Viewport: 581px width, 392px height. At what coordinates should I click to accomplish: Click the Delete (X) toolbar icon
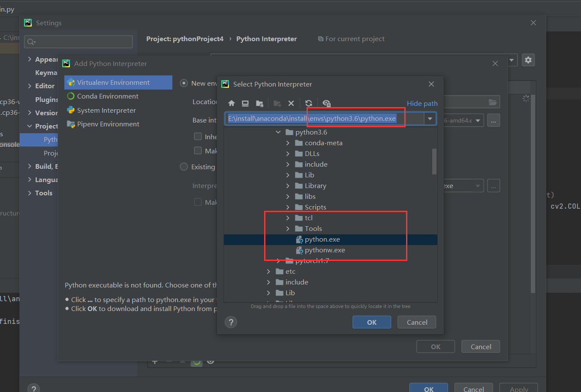click(291, 103)
